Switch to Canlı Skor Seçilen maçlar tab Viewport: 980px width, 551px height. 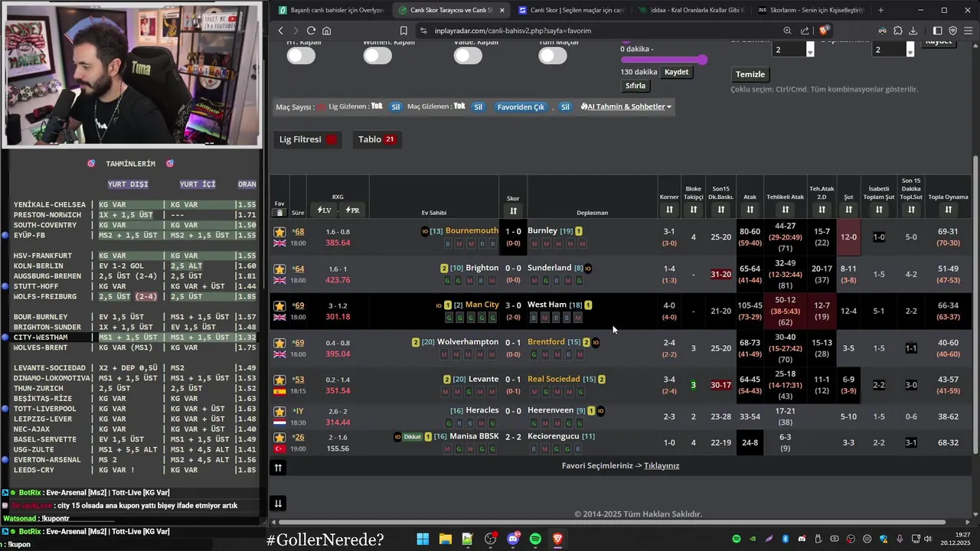[572, 10]
